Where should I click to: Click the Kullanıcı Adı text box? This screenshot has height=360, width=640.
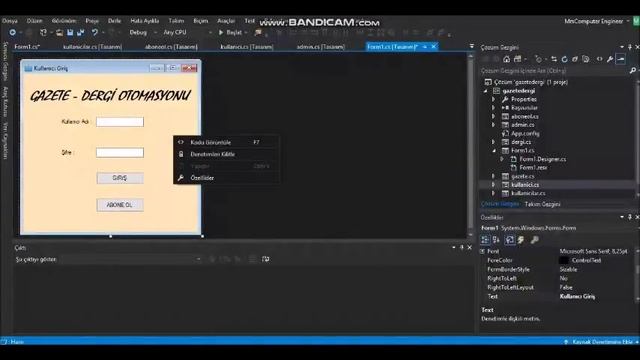(120, 122)
